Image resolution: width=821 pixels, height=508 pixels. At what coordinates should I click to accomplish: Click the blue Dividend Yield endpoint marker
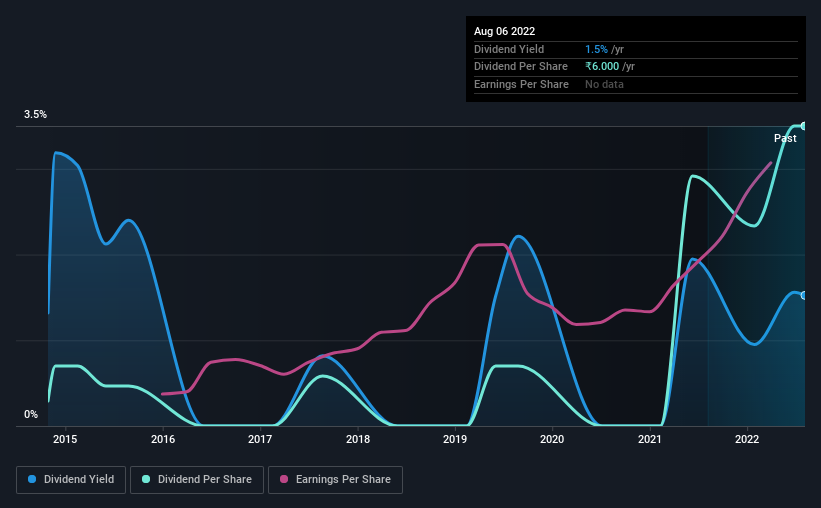803,295
